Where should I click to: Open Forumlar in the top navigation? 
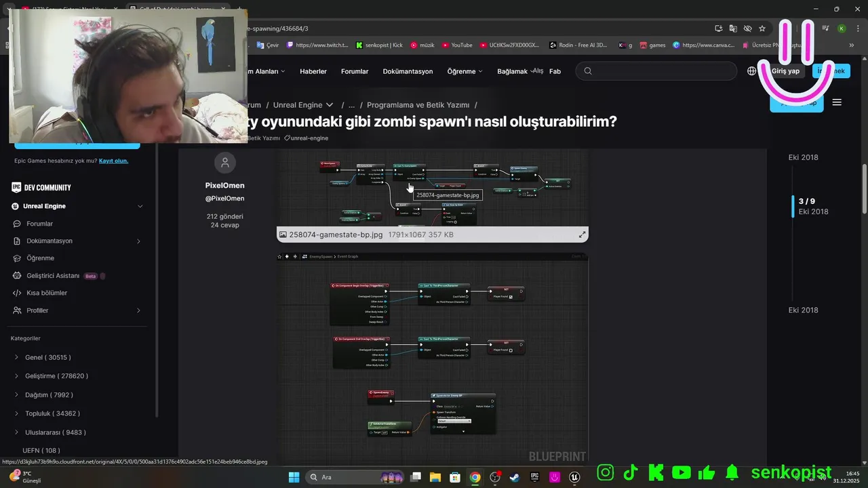355,71
